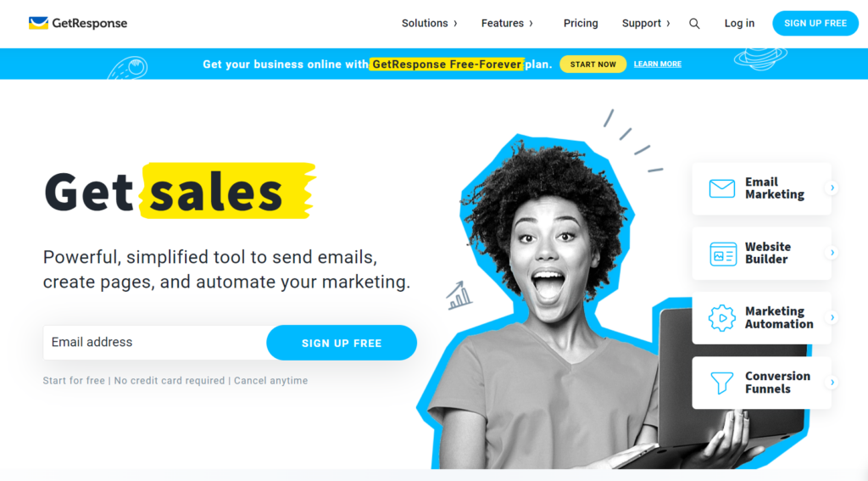The image size is (868, 481).
Task: Click the Marketing Automation gear icon
Action: click(722, 318)
